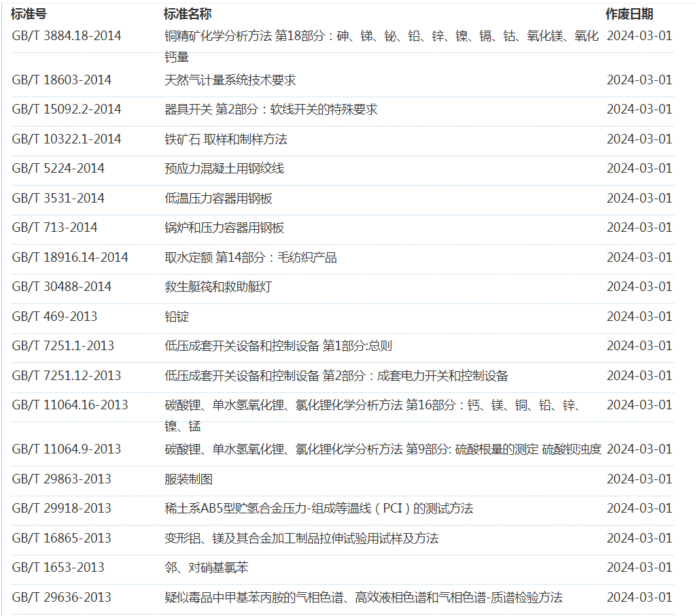Click the date in GB/T 29636-2013 row
The width and height of the screenshot is (696, 616).
click(639, 598)
